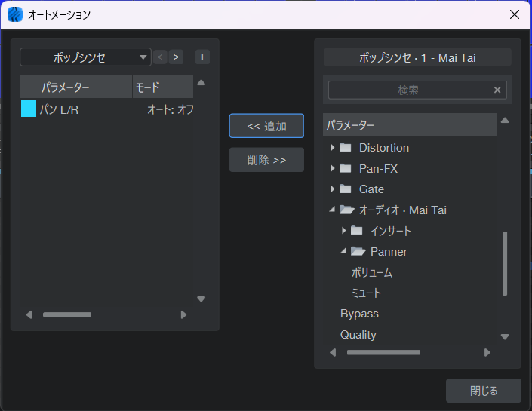Select the インサート folder icon
The width and height of the screenshot is (532, 411).
click(x=357, y=231)
